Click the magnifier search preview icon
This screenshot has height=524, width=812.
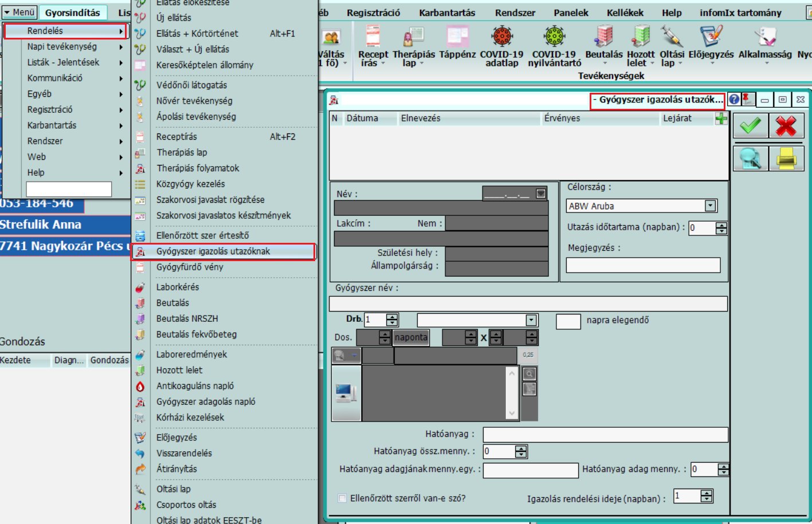pyautogui.click(x=750, y=159)
